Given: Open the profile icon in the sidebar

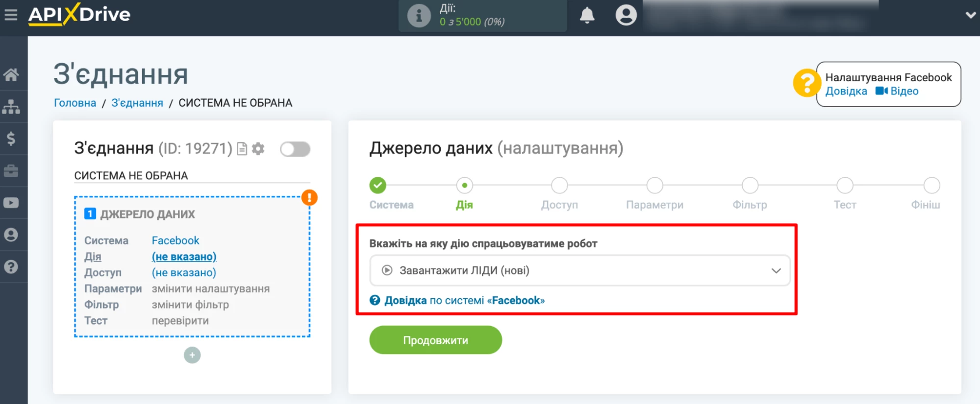Looking at the screenshot, I should tap(11, 235).
